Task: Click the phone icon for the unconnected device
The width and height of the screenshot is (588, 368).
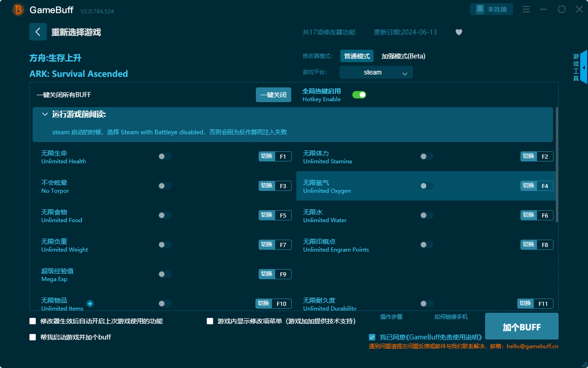Action: coord(480,9)
